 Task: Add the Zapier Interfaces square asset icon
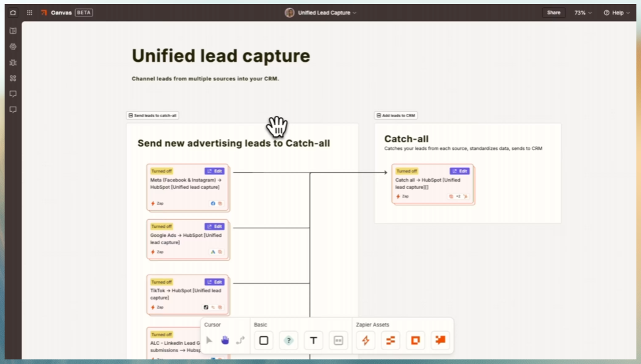pyautogui.click(x=415, y=340)
